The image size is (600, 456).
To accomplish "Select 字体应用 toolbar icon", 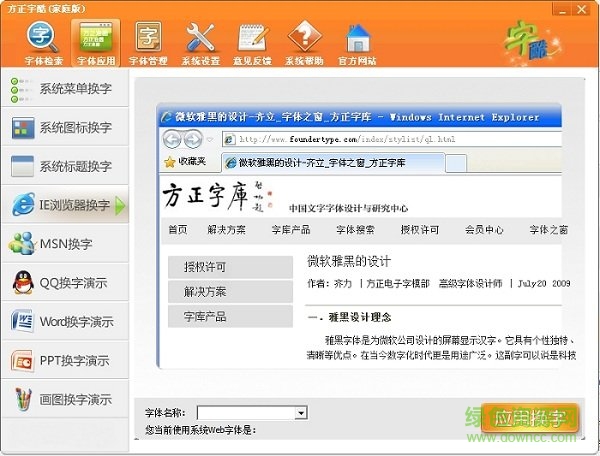I will coord(96,43).
